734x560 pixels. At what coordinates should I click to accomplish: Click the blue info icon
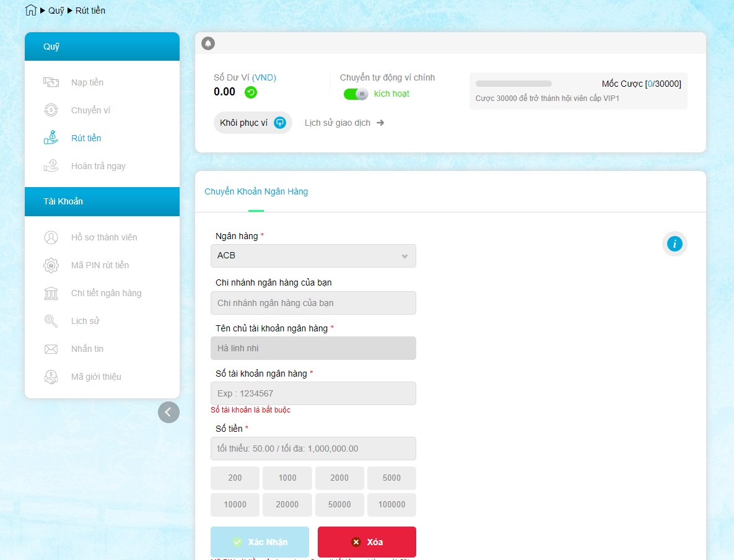click(675, 244)
